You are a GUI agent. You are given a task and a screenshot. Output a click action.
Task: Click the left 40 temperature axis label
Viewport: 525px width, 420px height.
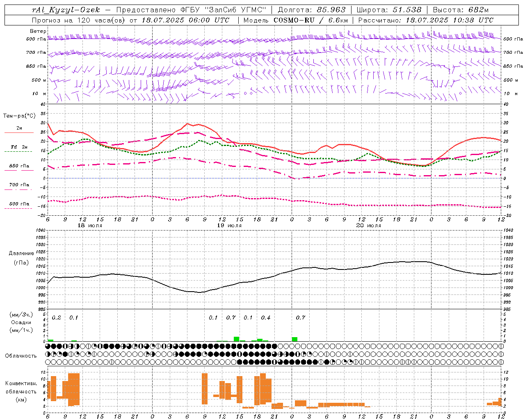43,105
